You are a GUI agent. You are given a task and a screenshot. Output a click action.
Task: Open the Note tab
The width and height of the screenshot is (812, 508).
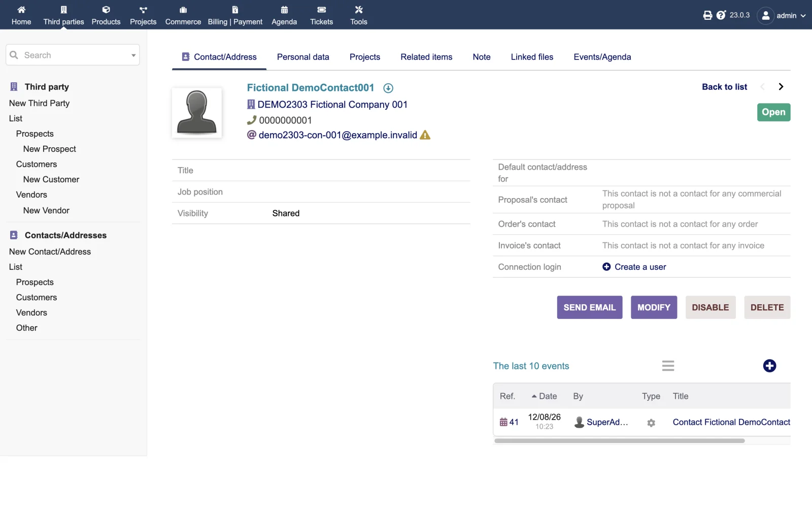point(482,57)
